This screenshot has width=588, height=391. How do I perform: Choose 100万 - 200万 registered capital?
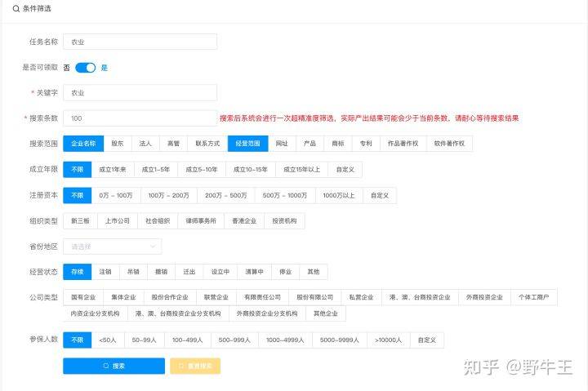pos(169,195)
